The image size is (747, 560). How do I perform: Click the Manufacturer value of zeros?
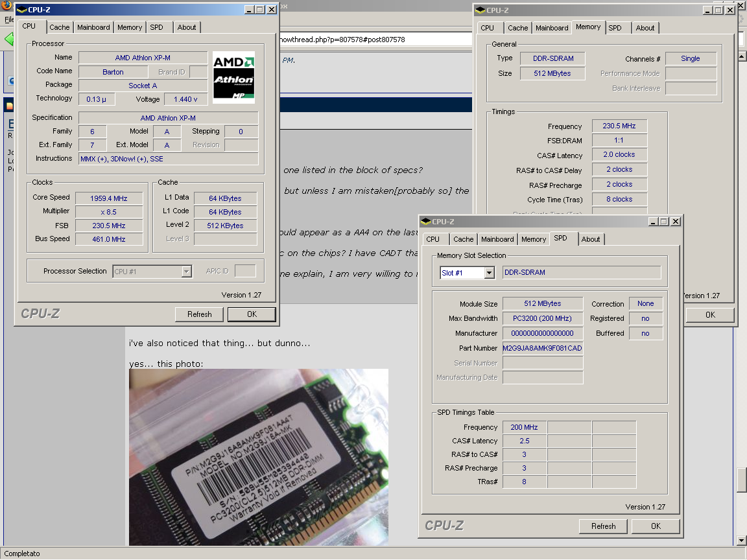point(542,333)
